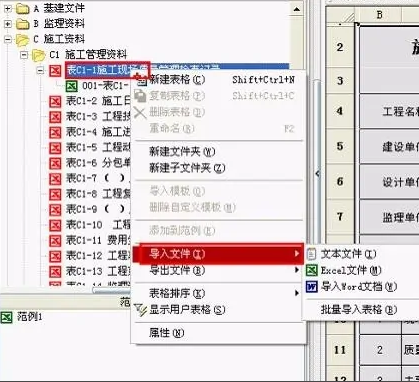The image size is (419, 382).
Task: Expand the B 监理资料 folder
Action: click(7, 24)
